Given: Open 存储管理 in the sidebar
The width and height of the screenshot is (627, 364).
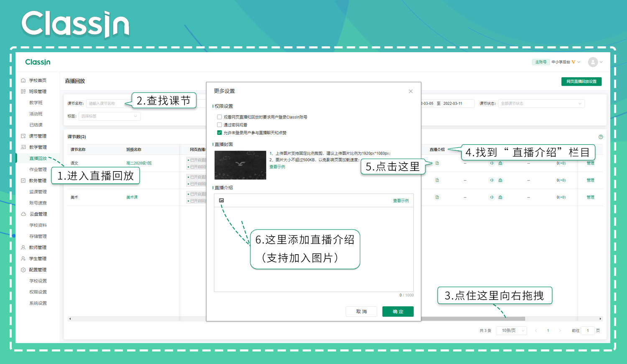Looking at the screenshot, I should pyautogui.click(x=38, y=236).
